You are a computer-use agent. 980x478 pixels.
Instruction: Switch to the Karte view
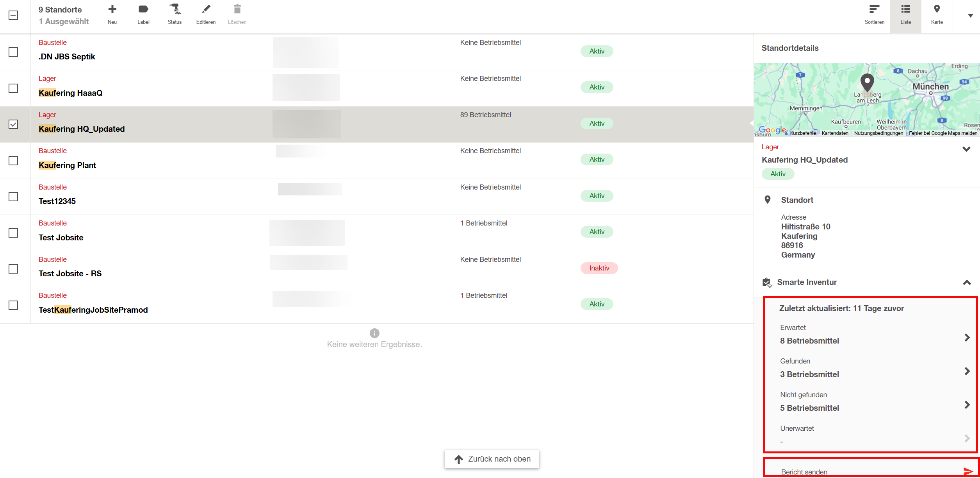937,15
